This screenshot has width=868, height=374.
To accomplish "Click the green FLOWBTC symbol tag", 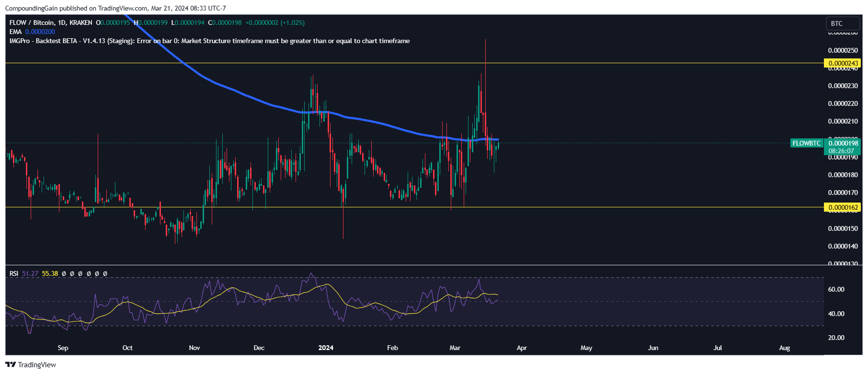I will pos(807,143).
